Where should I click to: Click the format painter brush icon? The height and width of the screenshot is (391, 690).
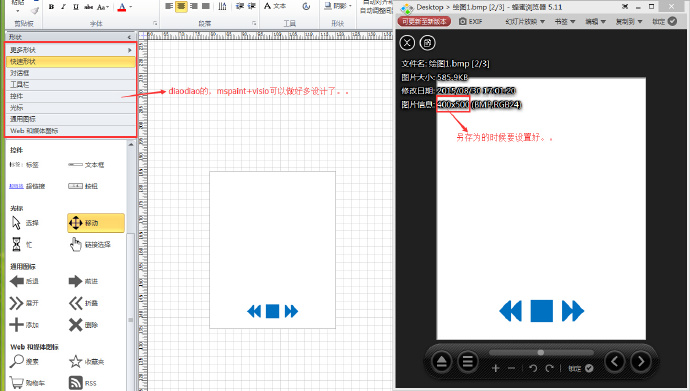tap(34, 10)
